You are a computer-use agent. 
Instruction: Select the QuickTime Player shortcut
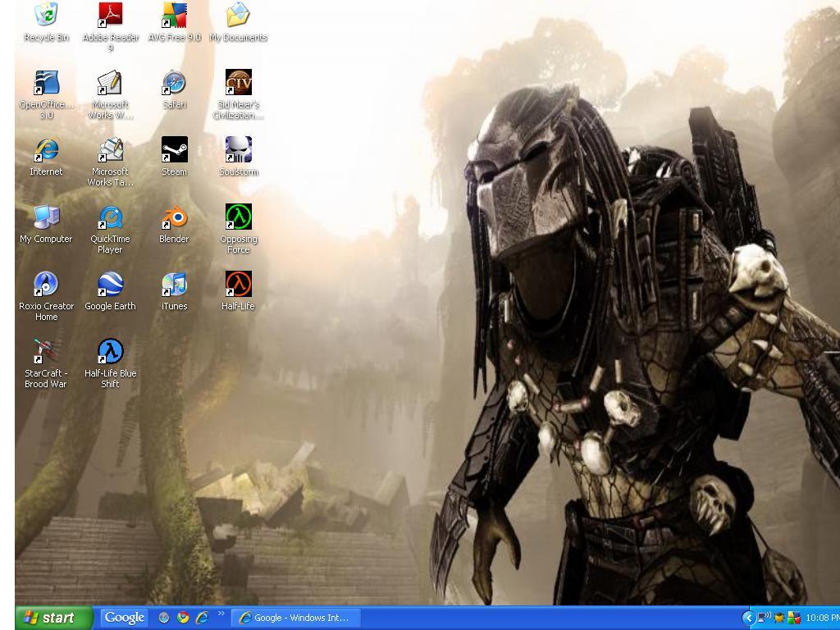(110, 217)
